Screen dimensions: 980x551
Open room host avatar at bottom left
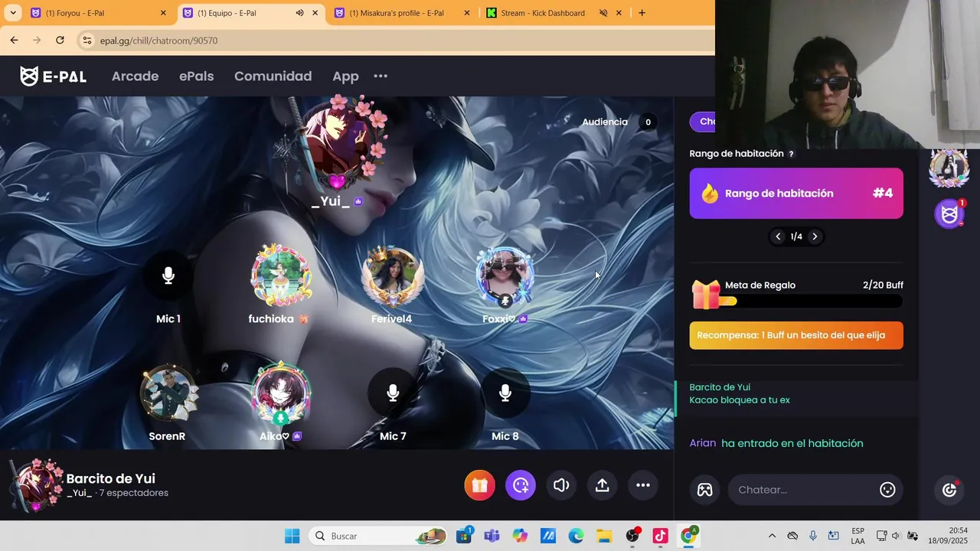pyautogui.click(x=35, y=485)
